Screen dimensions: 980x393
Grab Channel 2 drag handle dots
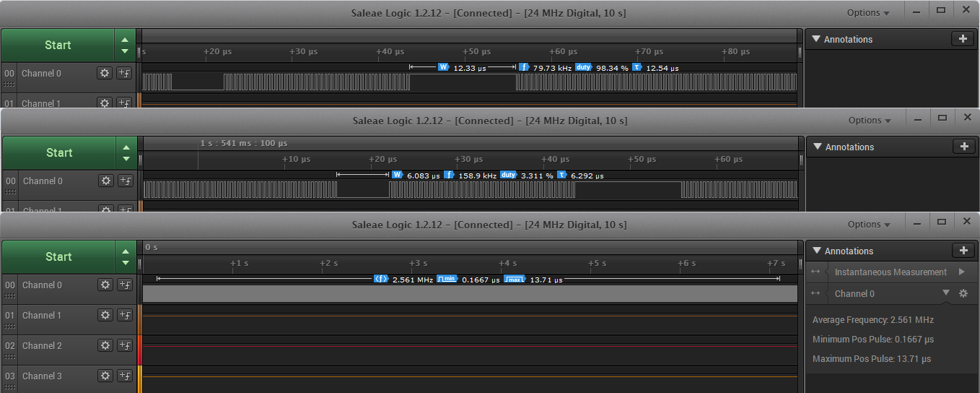point(9,355)
